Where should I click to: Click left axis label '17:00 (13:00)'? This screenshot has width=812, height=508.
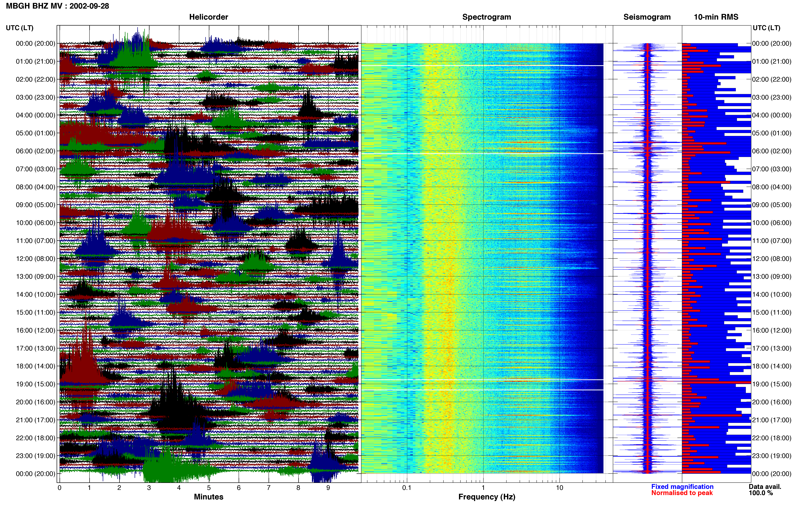click(36, 348)
